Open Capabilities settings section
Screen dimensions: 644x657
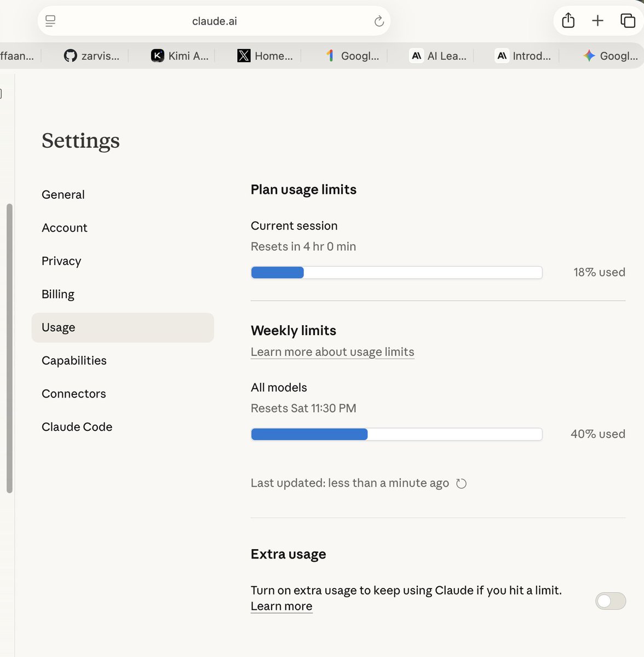[123, 361]
